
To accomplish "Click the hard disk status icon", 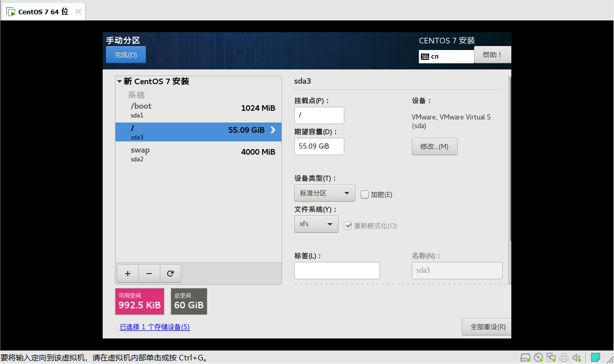I will (525, 357).
